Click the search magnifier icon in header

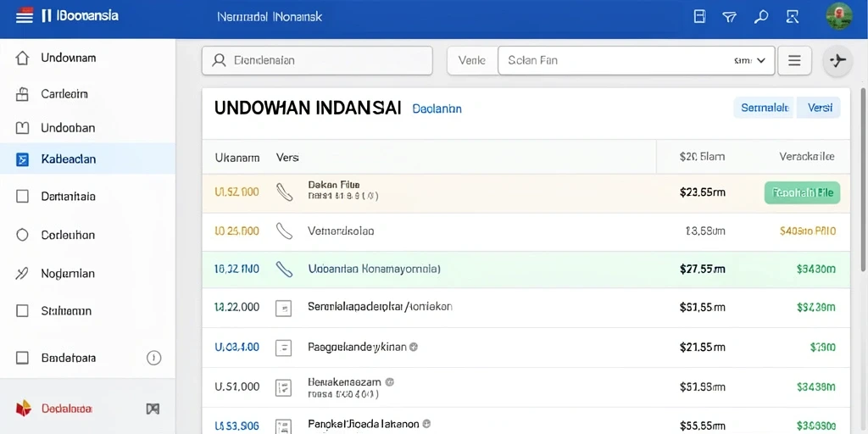coord(761,17)
